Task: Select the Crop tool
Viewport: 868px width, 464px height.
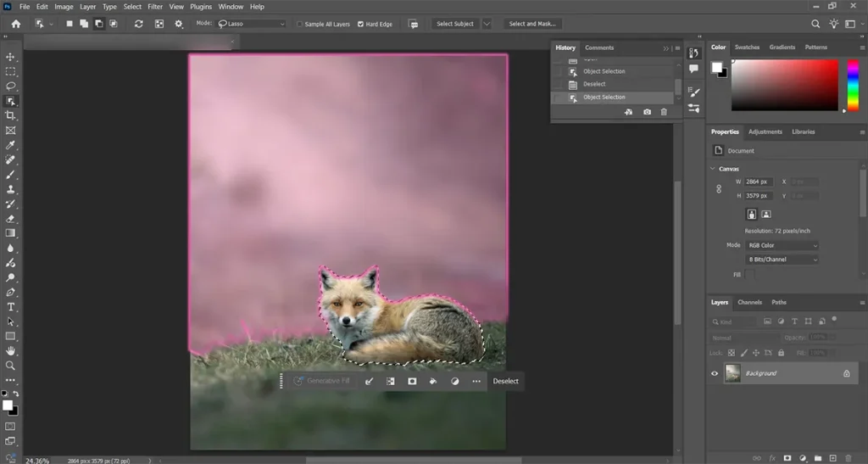Action: click(10, 115)
